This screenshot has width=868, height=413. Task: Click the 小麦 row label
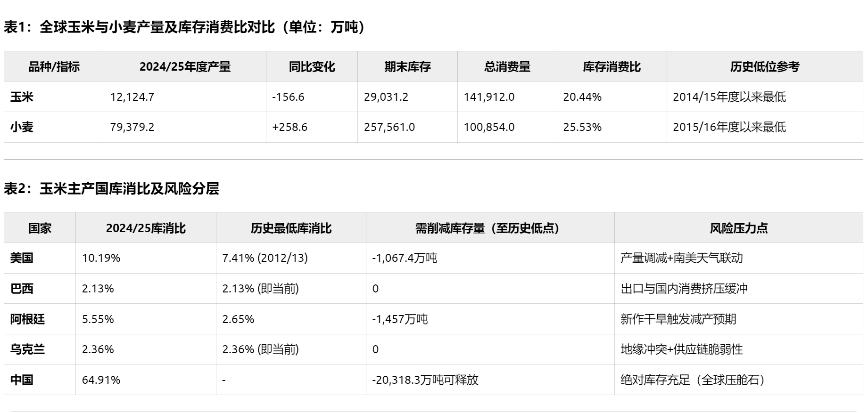pos(22,127)
